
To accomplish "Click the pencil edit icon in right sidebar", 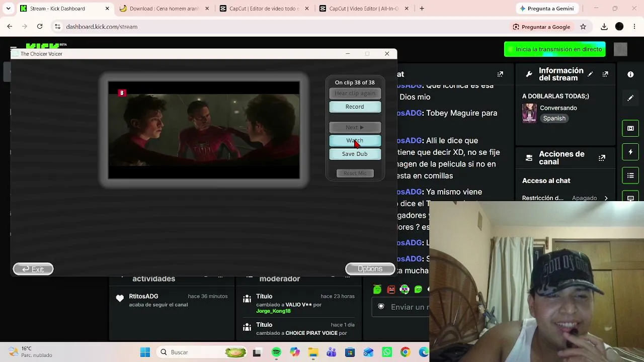I will point(630,98).
